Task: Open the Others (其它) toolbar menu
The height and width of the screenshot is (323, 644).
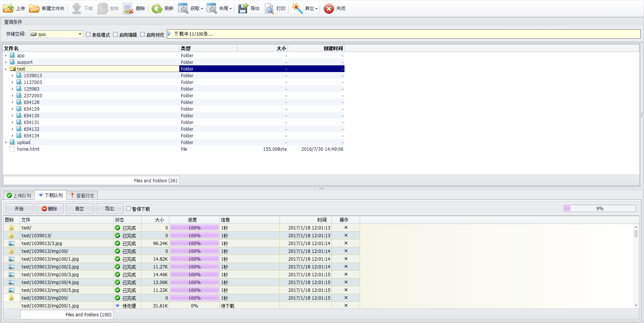Action: tap(305, 8)
